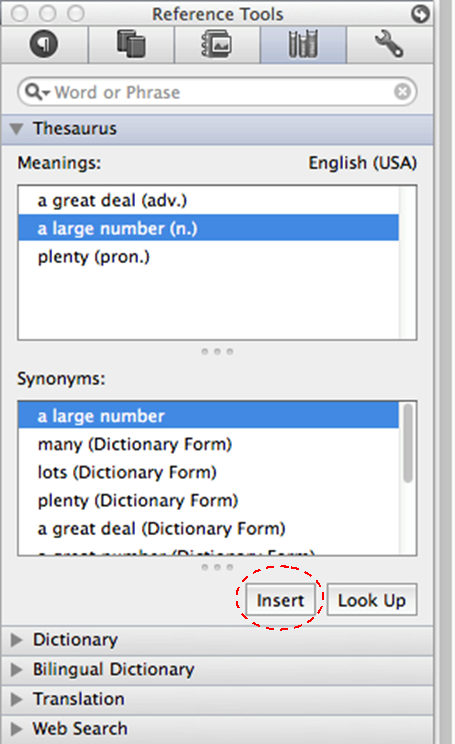The height and width of the screenshot is (744, 455).
Task: Clear the search field with the X icon
Action: point(402,91)
